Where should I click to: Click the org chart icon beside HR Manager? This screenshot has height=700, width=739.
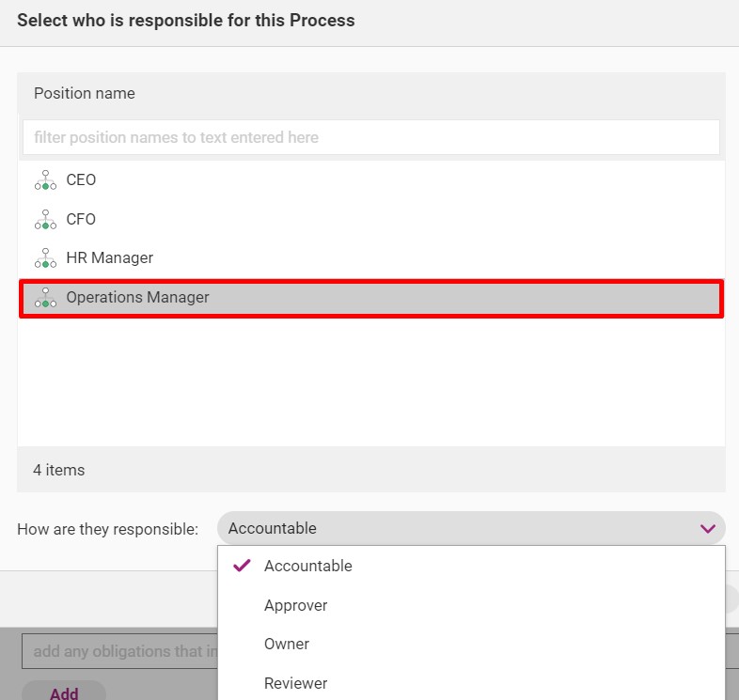[x=45, y=258]
